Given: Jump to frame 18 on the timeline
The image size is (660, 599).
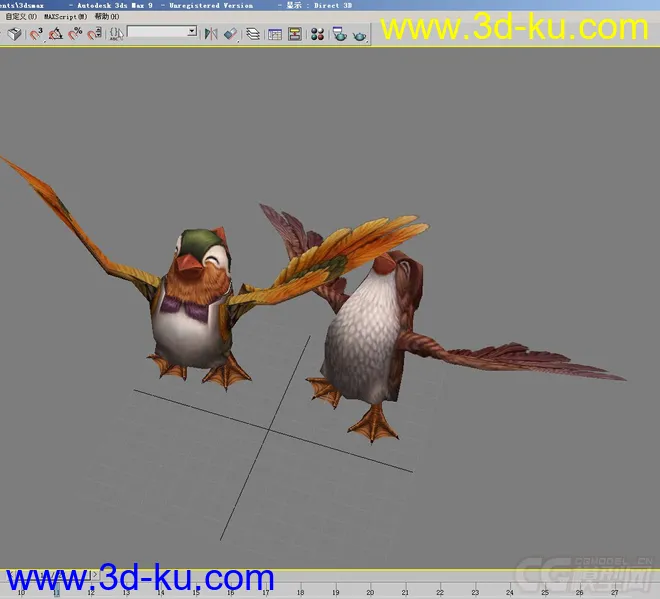Looking at the screenshot, I should tap(300, 592).
